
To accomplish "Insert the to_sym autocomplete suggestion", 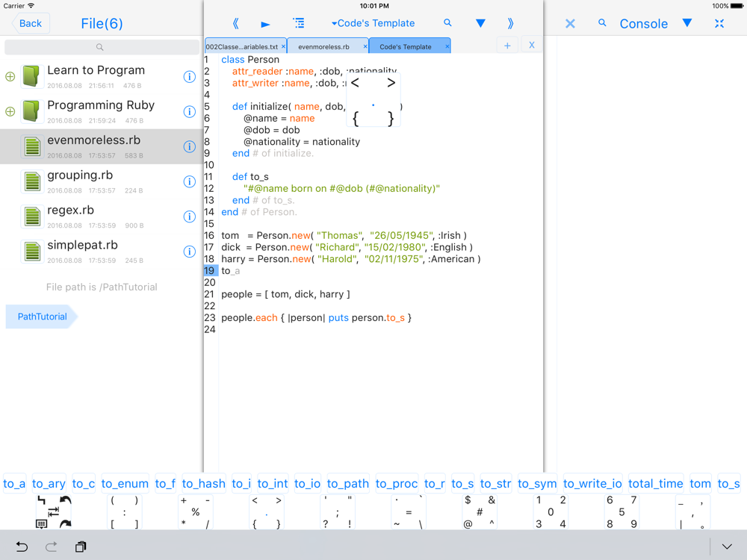I will (x=537, y=484).
